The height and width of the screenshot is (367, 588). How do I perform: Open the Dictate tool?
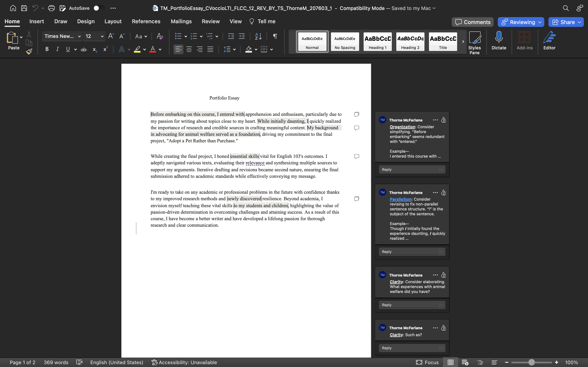(499, 41)
